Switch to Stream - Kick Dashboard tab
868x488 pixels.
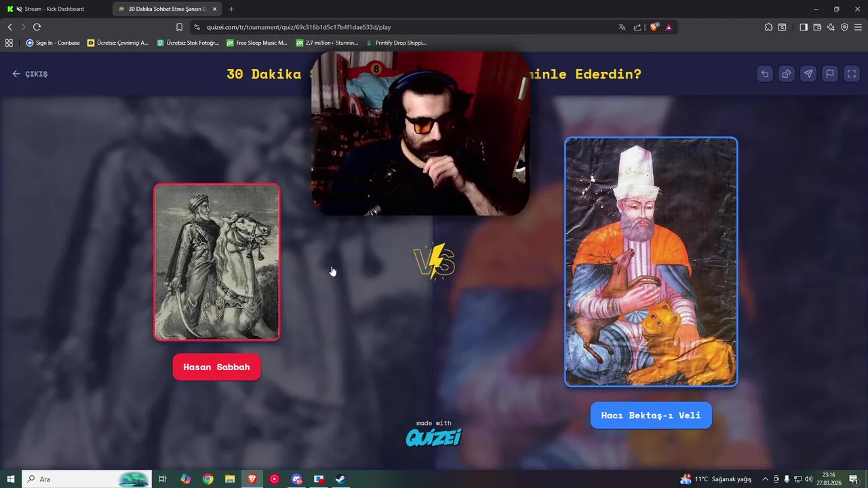click(57, 9)
